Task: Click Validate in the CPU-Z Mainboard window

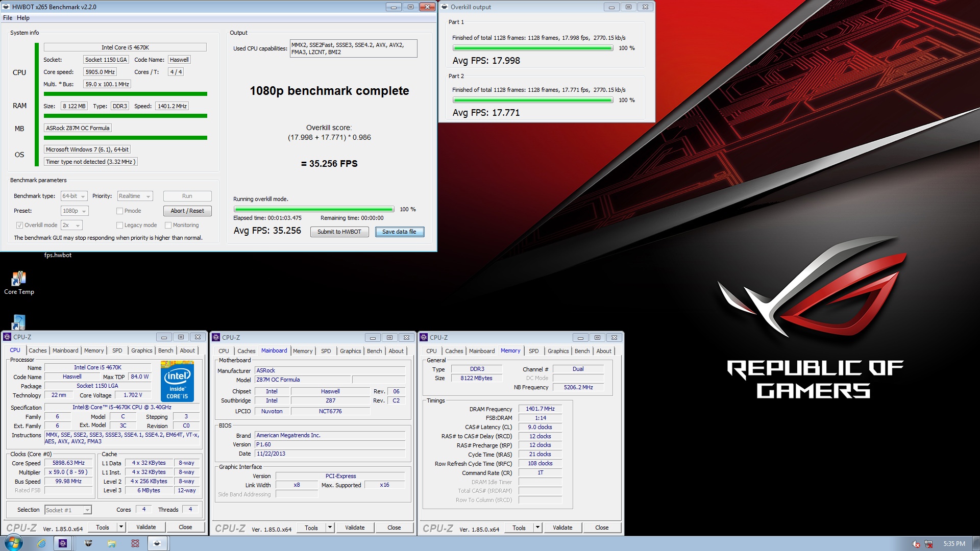Action: pyautogui.click(x=355, y=528)
